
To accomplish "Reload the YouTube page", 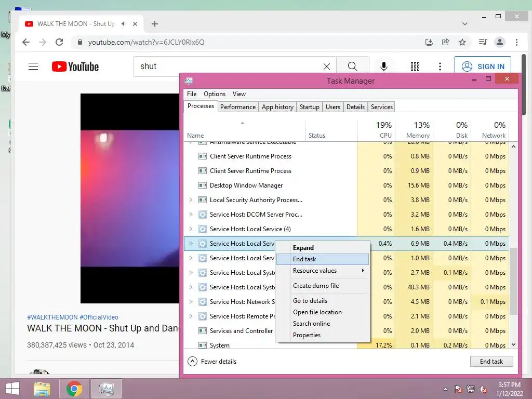I will pos(59,42).
